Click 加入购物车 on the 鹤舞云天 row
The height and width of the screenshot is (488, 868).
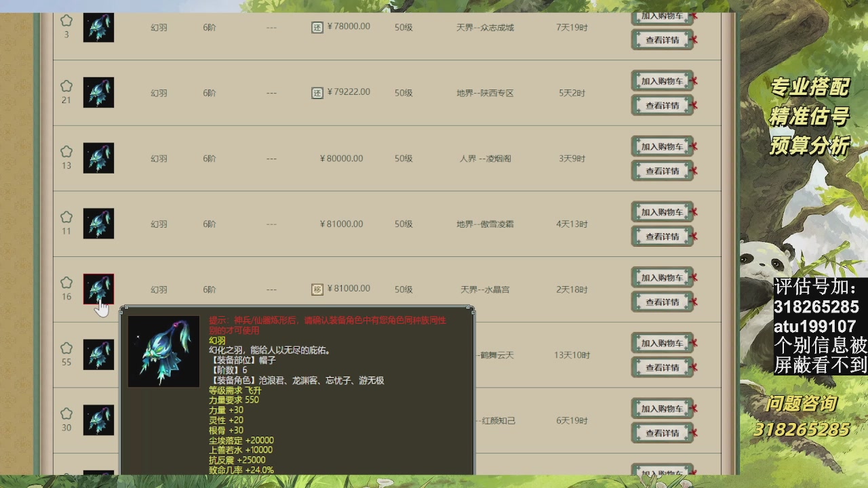point(661,342)
